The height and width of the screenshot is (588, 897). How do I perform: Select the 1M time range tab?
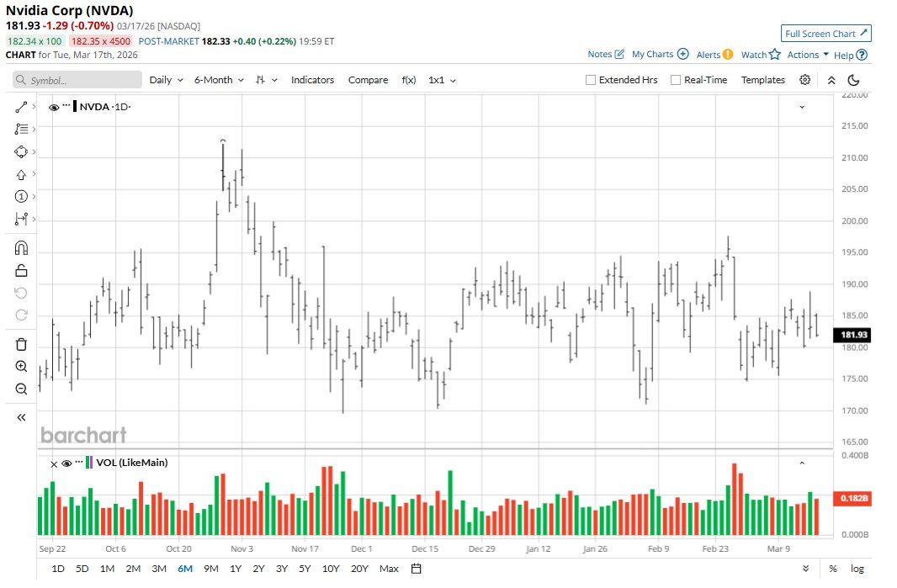click(107, 569)
